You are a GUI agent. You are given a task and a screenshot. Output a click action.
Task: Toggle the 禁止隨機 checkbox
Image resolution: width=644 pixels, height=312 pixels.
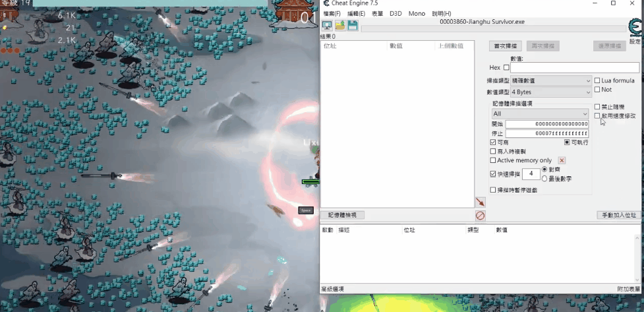597,107
